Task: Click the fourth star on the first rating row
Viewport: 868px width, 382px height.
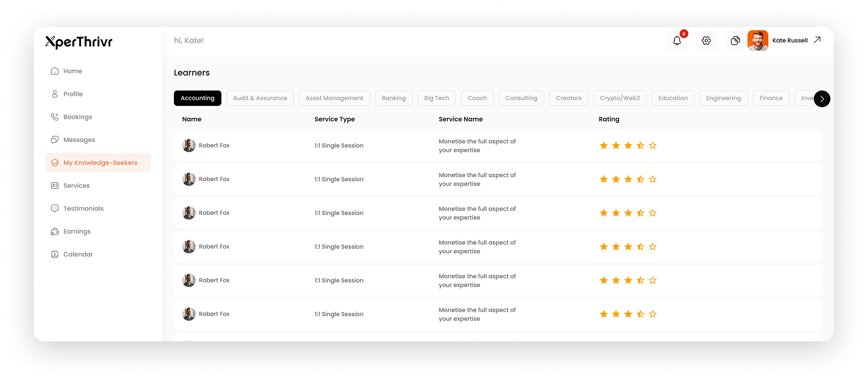Action: coord(641,145)
